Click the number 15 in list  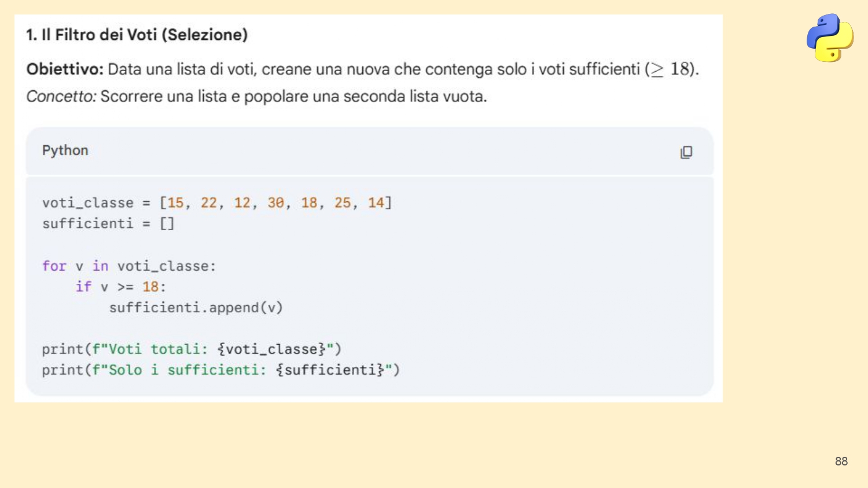[x=175, y=203]
